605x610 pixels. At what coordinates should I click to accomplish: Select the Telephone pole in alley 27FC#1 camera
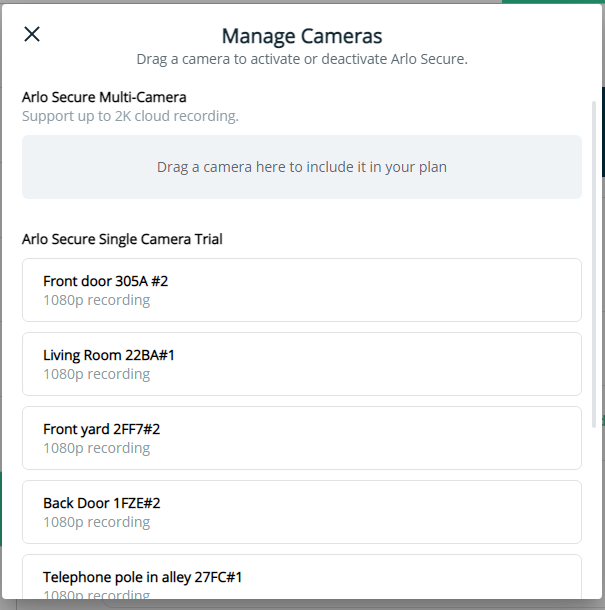tap(302, 577)
